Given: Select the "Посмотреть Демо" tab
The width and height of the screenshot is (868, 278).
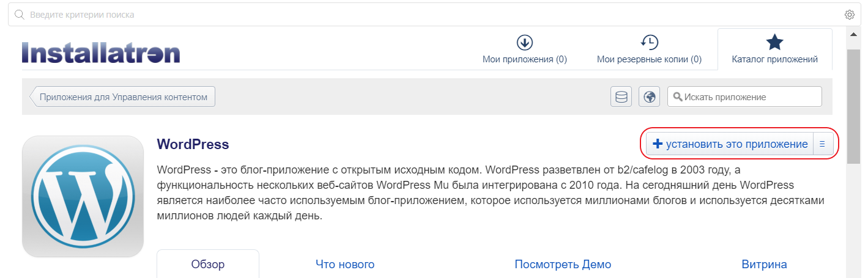Looking at the screenshot, I should pyautogui.click(x=563, y=265).
